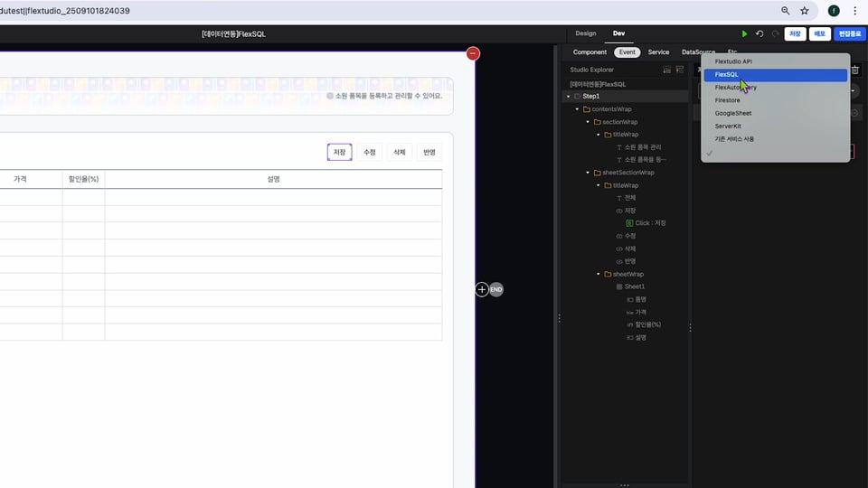
Task: Select the 품명 column tree item
Action: [640, 299]
